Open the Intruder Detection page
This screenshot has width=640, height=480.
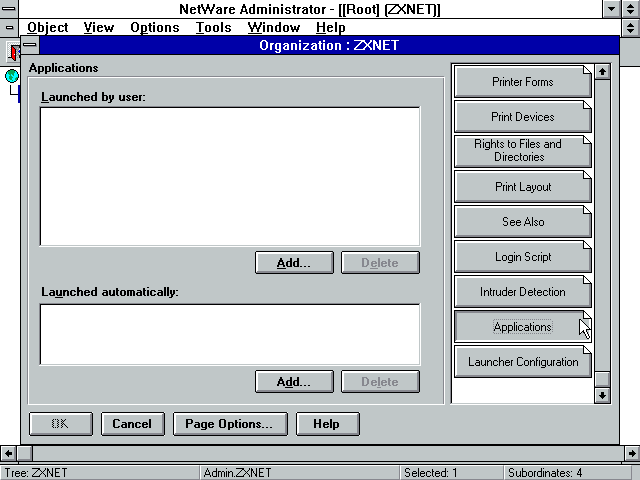pyautogui.click(x=523, y=292)
